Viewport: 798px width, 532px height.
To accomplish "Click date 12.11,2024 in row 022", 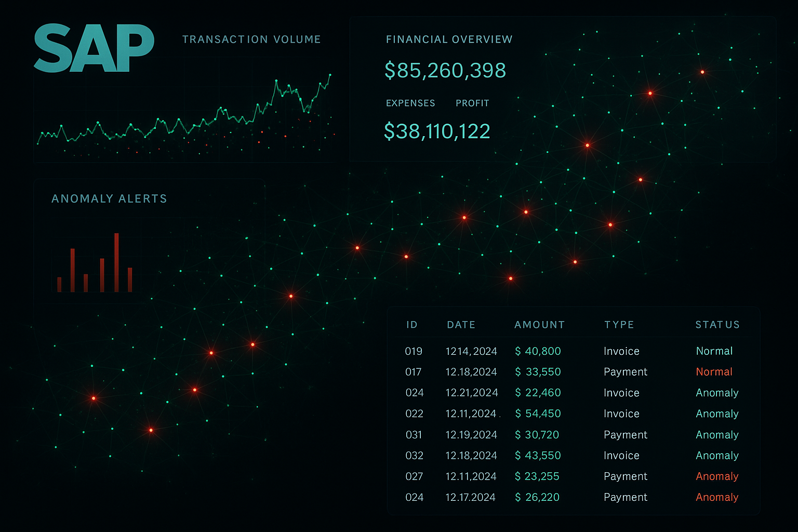I will [x=471, y=414].
